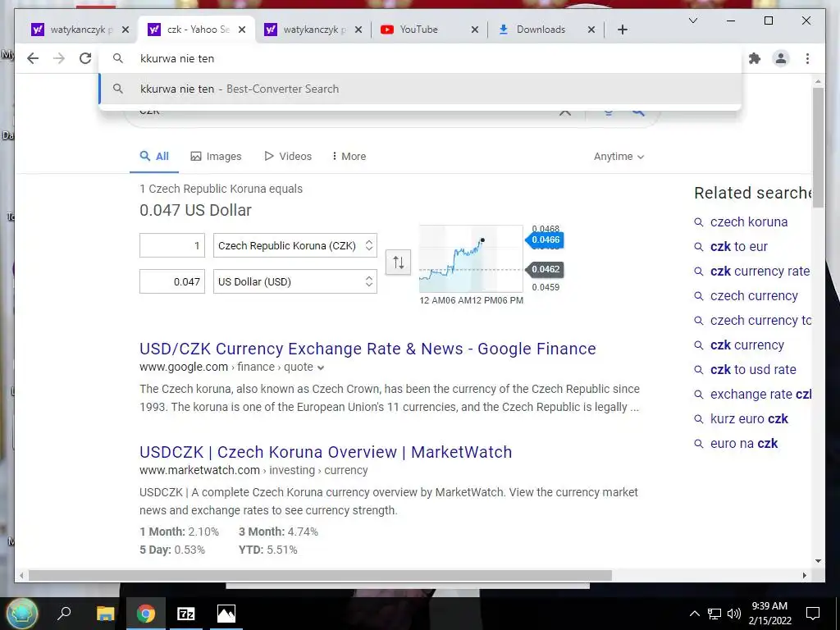Search related 'czk to usd rate'
Image resolution: width=840 pixels, height=630 pixels.
(x=753, y=370)
